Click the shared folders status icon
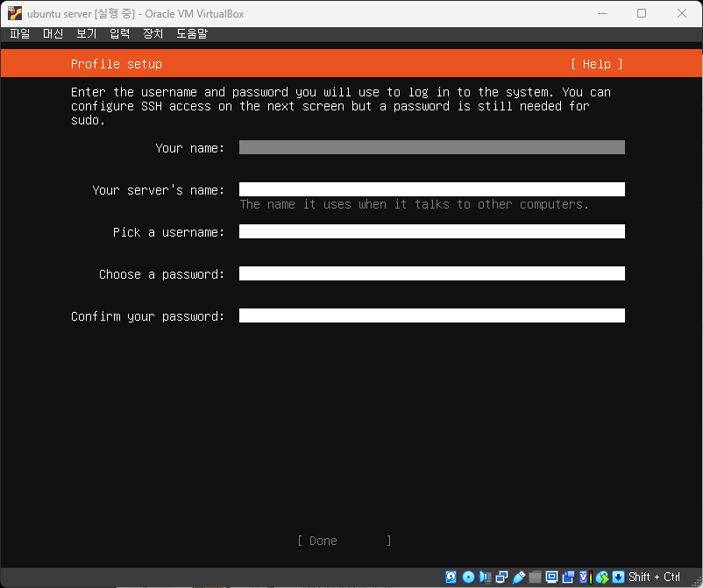This screenshot has width=703, height=588. 535,577
